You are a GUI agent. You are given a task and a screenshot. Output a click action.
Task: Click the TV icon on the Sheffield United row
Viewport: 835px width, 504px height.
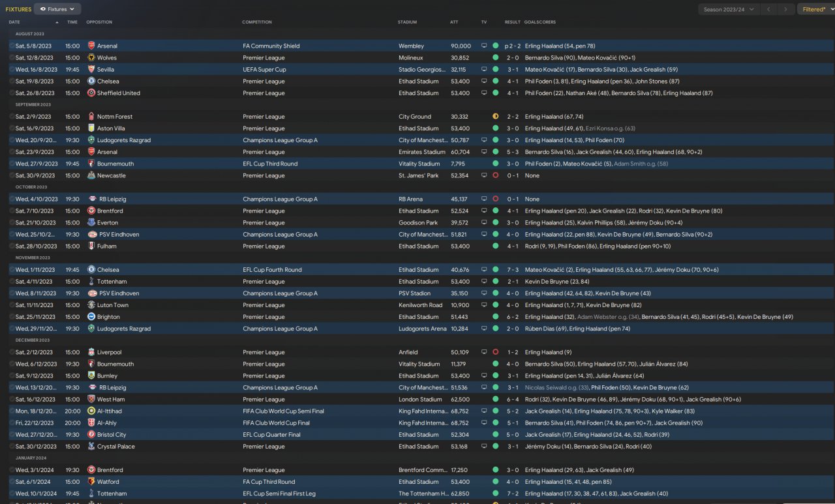pyautogui.click(x=484, y=93)
